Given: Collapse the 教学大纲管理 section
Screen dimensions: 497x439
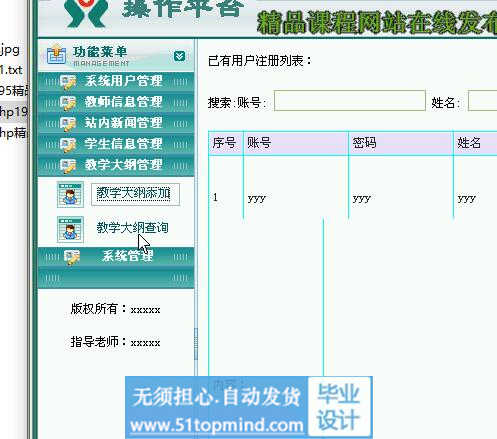Looking at the screenshot, I should [116, 165].
